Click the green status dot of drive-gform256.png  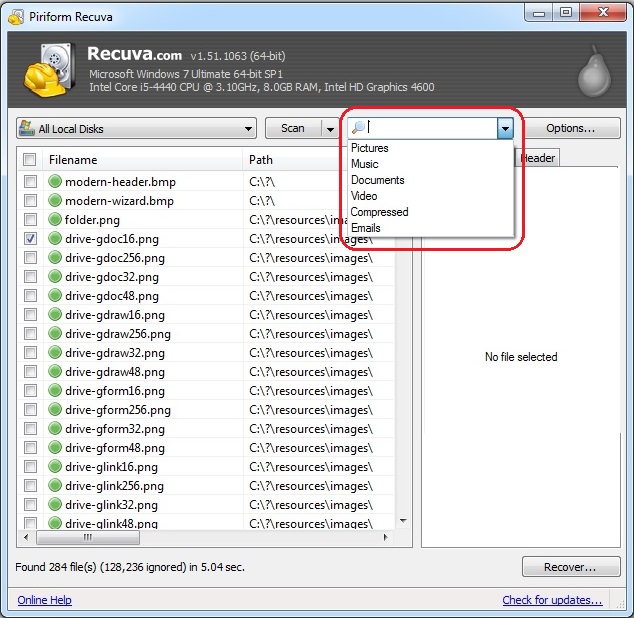click(x=55, y=409)
